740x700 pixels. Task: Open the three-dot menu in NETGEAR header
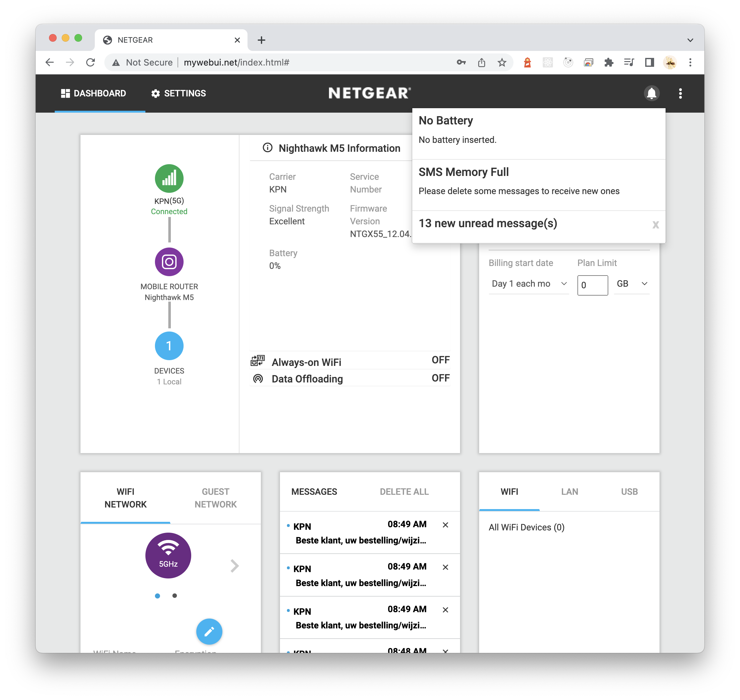click(680, 93)
